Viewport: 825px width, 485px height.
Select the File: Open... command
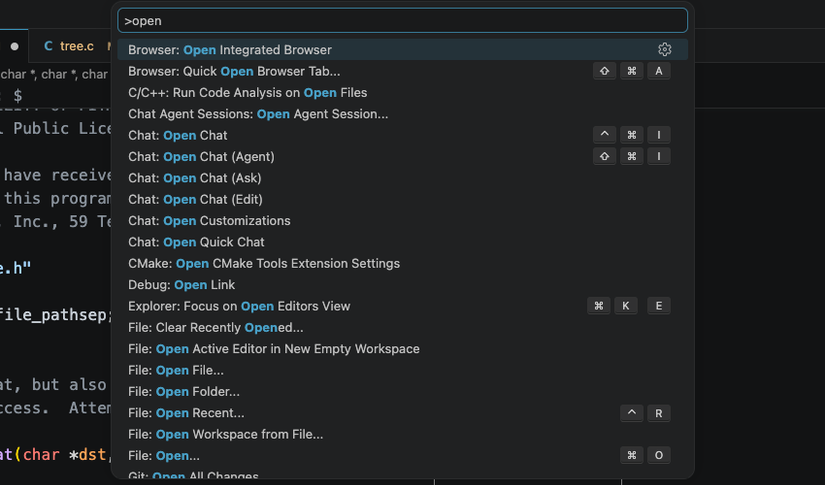pos(403,456)
